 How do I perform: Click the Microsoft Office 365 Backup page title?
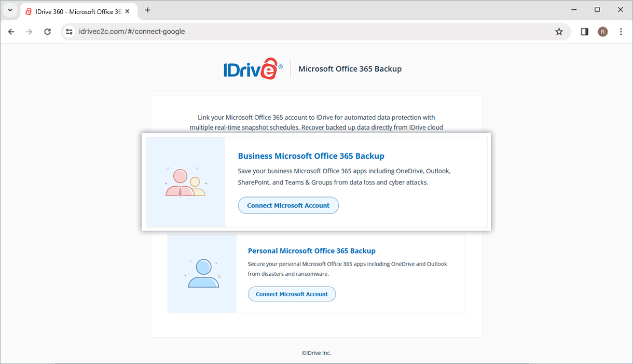pos(350,69)
